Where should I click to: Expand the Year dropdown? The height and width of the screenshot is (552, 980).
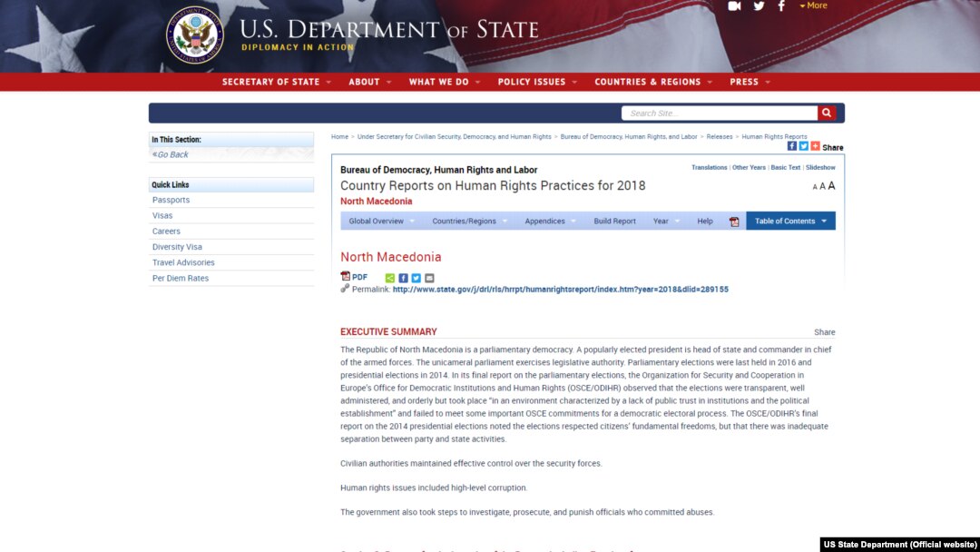click(666, 222)
